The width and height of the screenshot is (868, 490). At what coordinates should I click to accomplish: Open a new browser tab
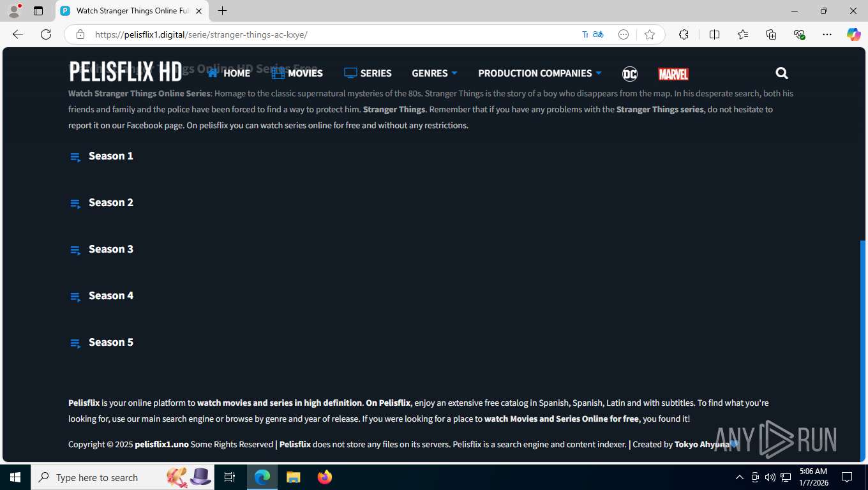pos(222,11)
